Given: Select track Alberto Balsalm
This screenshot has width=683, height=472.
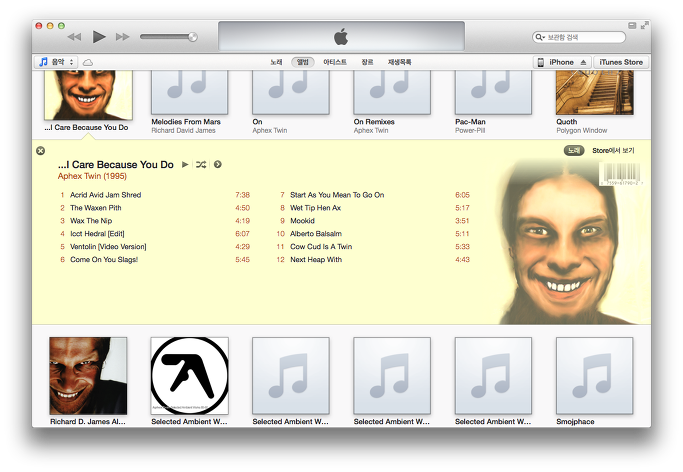Looking at the screenshot, I should tap(374, 234).
